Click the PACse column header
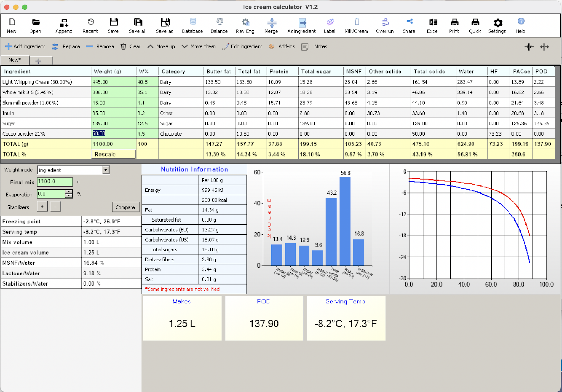The height and width of the screenshot is (392, 562). 521,71
